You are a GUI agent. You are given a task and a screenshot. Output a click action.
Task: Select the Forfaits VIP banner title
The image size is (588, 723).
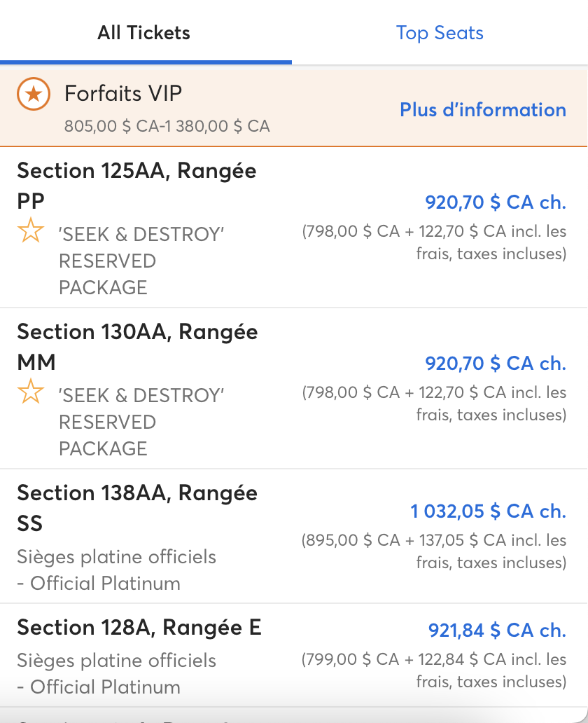[x=123, y=93]
